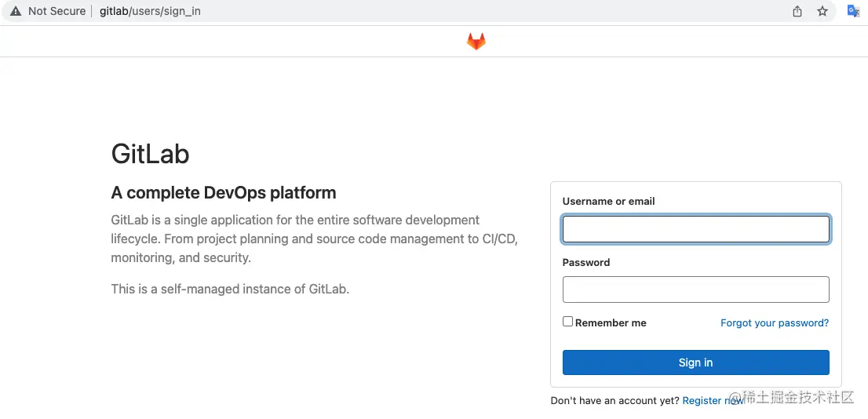868x419 pixels.
Task: Click 'This is a self-managed instance' text
Action: (x=230, y=289)
